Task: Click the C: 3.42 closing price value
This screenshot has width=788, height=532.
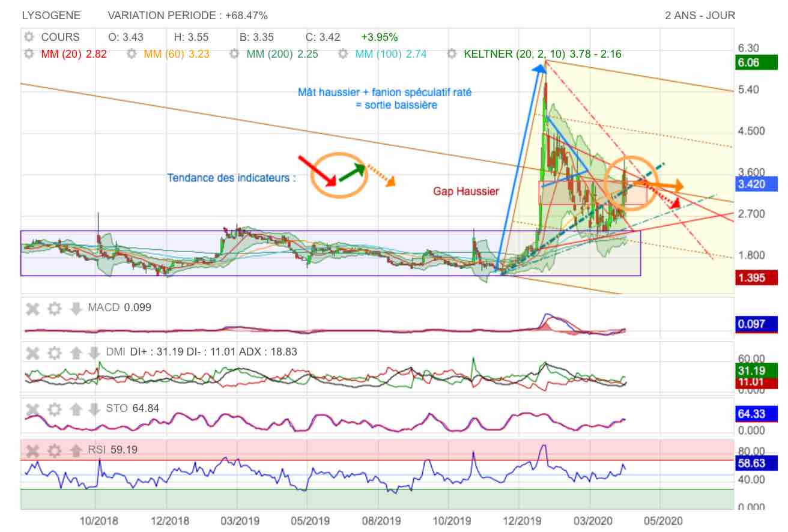Action: 323,37
